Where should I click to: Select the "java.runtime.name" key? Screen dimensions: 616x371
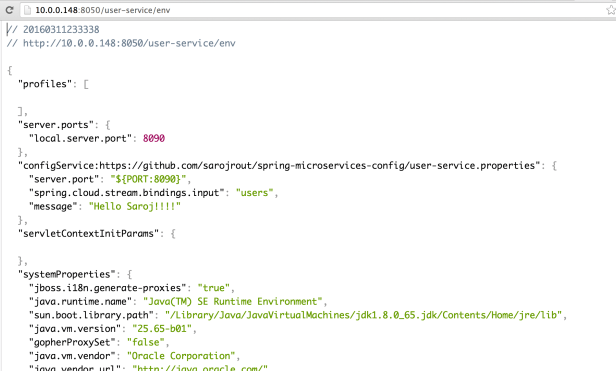pyautogui.click(x=80, y=302)
